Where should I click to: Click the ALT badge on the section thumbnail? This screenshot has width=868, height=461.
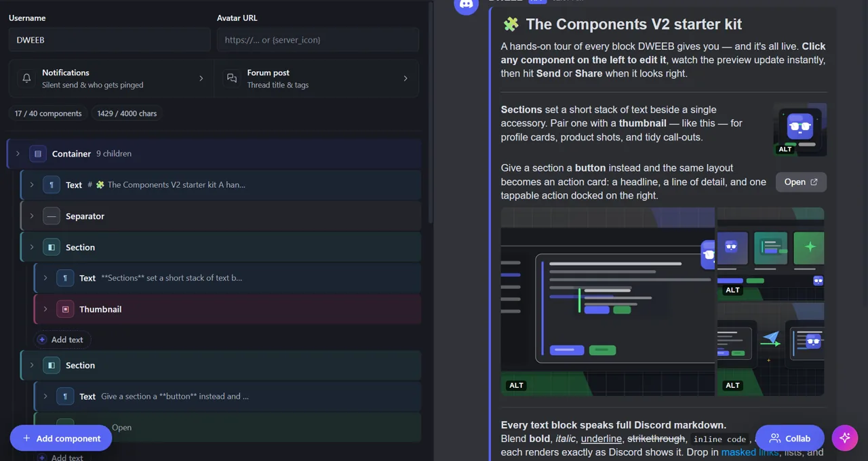(785, 149)
